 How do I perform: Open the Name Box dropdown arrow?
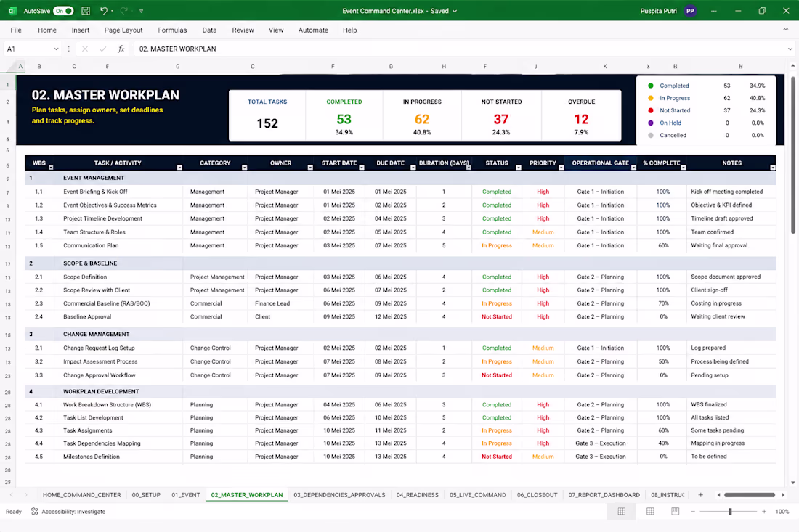[x=56, y=49]
